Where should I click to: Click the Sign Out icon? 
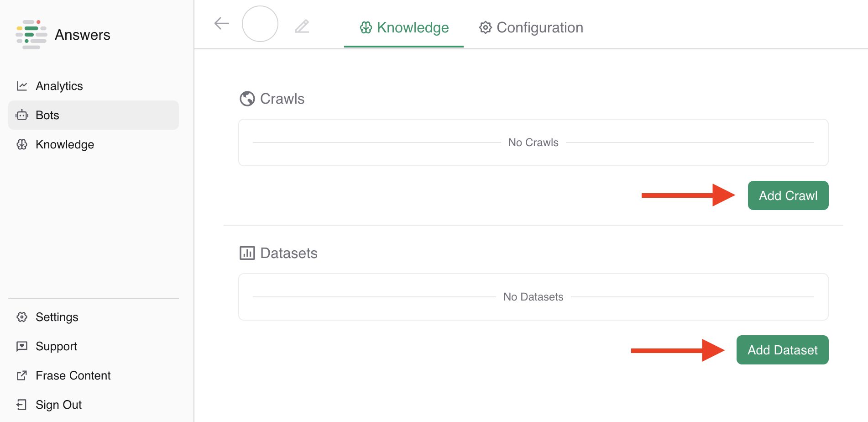[x=22, y=405]
